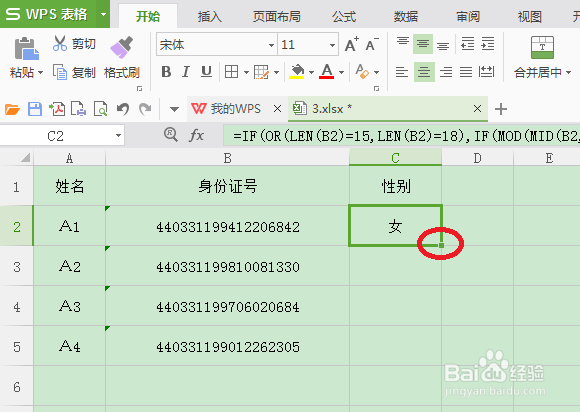Viewport: 580px width, 412px height.
Task: Select the Format Painter brush
Action: (121, 47)
